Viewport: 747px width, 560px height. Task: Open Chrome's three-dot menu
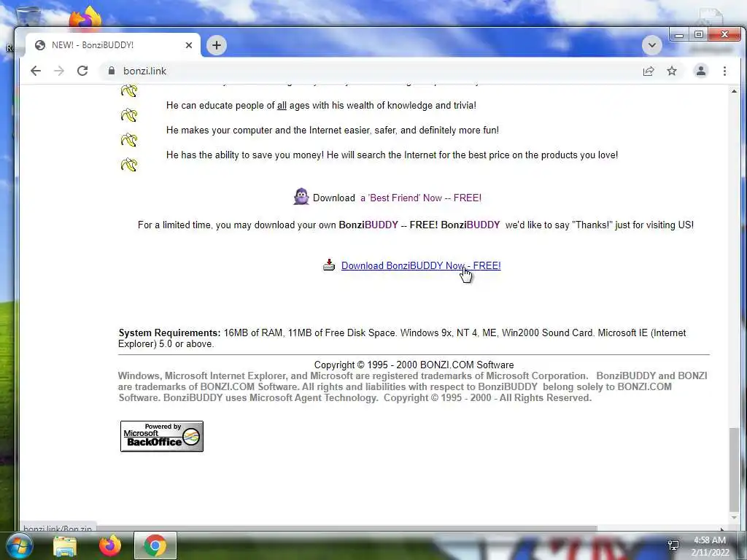pos(724,71)
